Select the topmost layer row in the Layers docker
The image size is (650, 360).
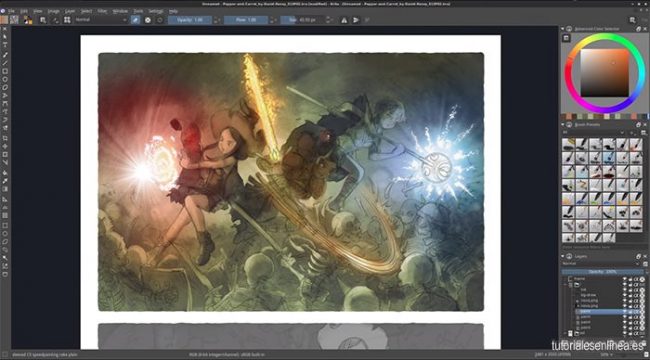click(605, 279)
